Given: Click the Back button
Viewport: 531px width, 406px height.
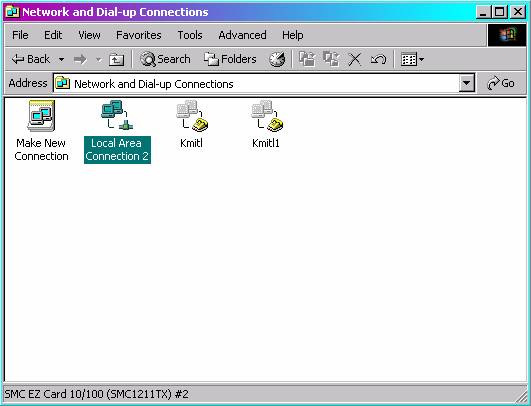Looking at the screenshot, I should click(31, 59).
